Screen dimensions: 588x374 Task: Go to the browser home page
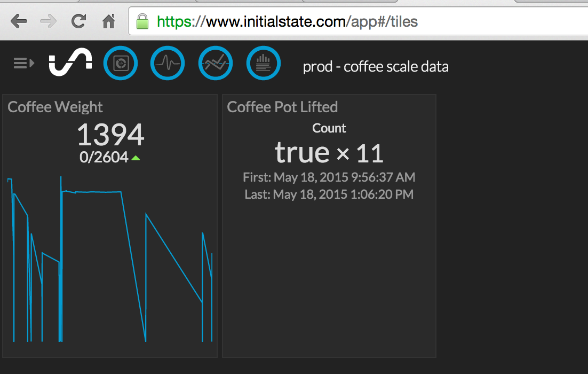coord(109,21)
